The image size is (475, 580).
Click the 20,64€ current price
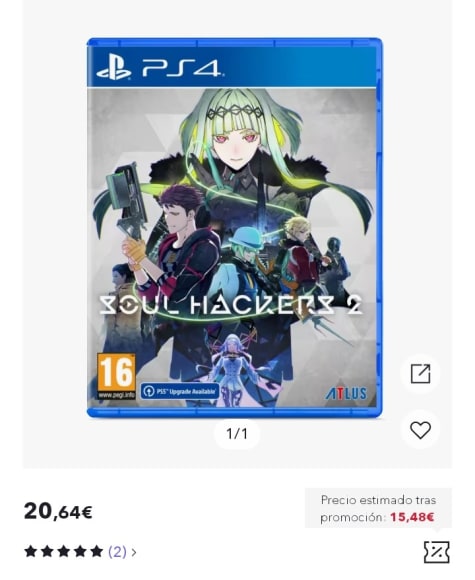[x=58, y=512]
